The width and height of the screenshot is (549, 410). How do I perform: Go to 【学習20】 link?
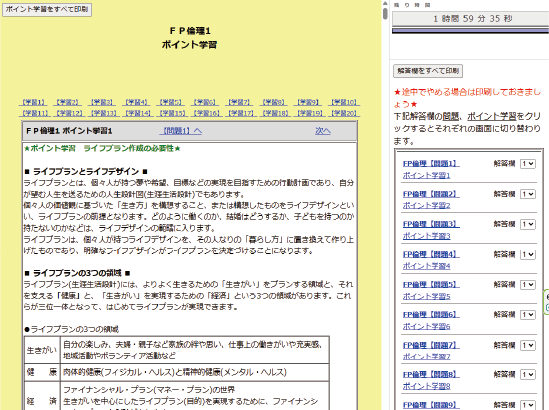(344, 113)
